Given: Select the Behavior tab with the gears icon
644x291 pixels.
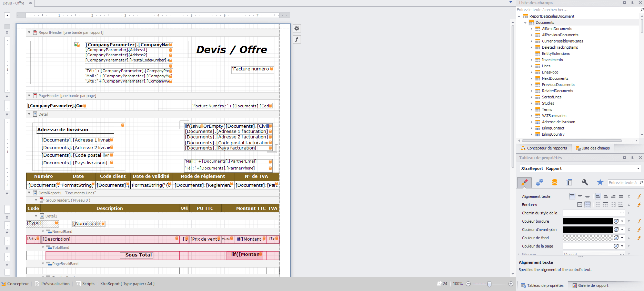Looking at the screenshot, I should coord(539,183).
